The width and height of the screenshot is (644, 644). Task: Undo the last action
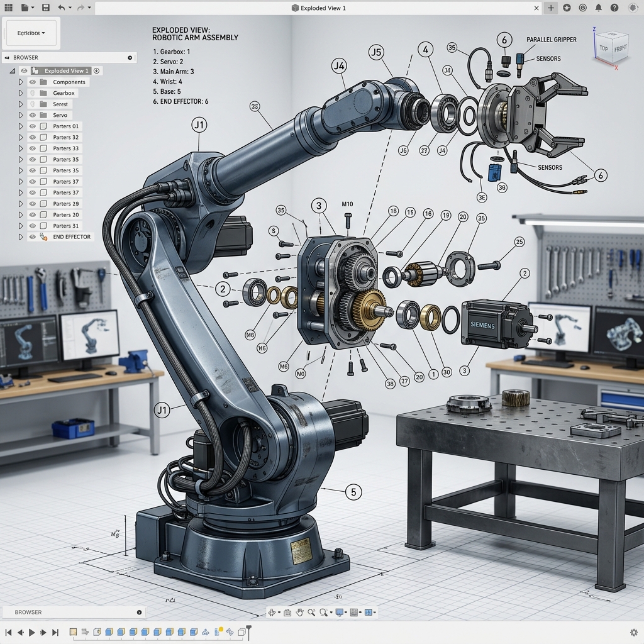[x=61, y=8]
